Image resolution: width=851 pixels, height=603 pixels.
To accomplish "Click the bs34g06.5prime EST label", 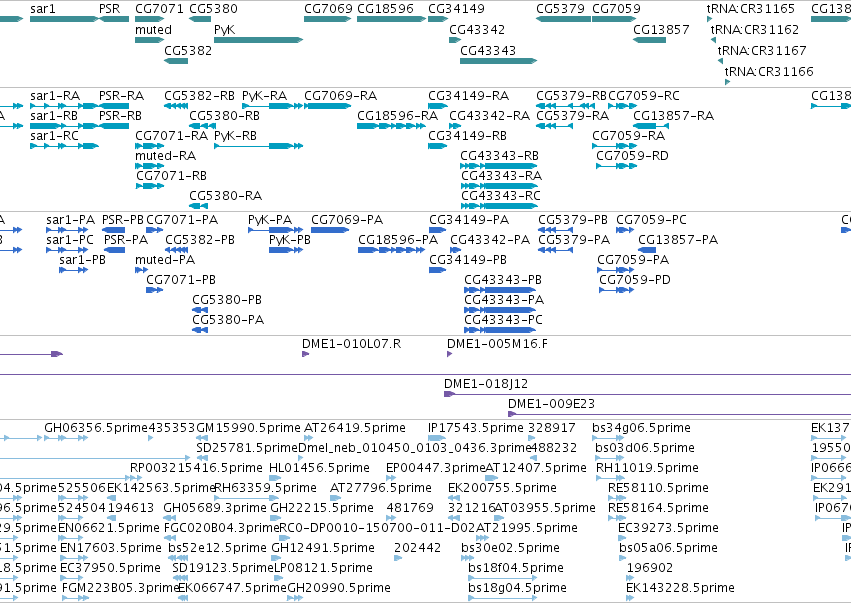I will click(x=641, y=428).
